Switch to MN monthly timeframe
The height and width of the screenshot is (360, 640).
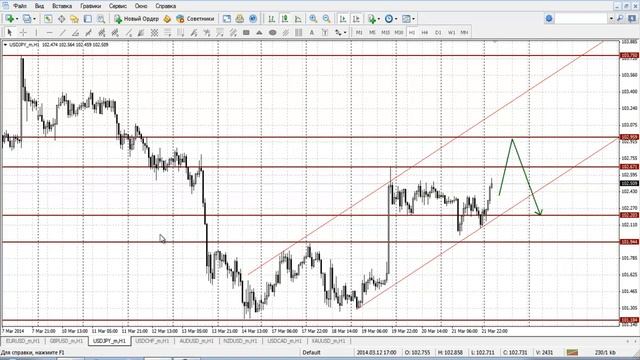pyautogui.click(x=464, y=32)
